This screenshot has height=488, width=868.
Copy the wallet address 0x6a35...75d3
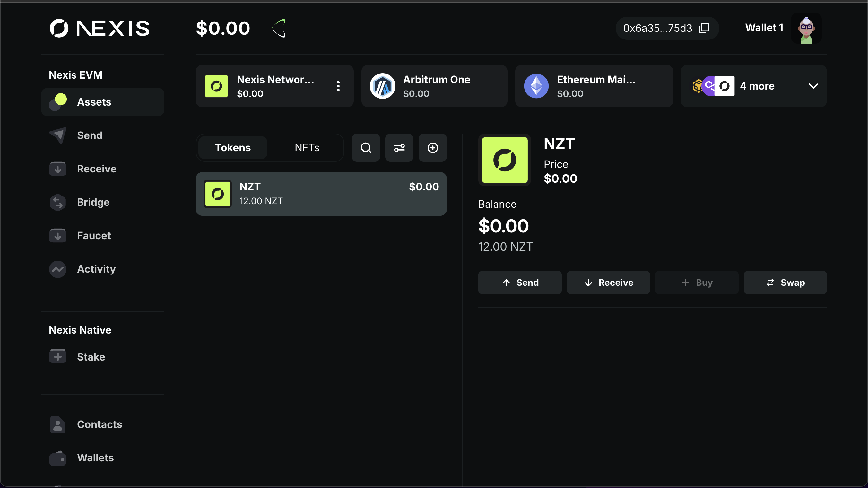click(x=704, y=28)
